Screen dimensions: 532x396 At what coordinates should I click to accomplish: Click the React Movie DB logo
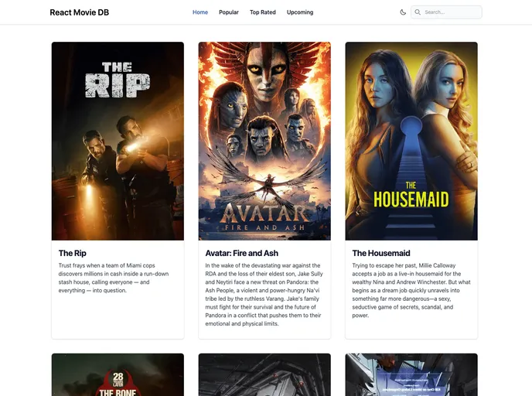[80, 12]
